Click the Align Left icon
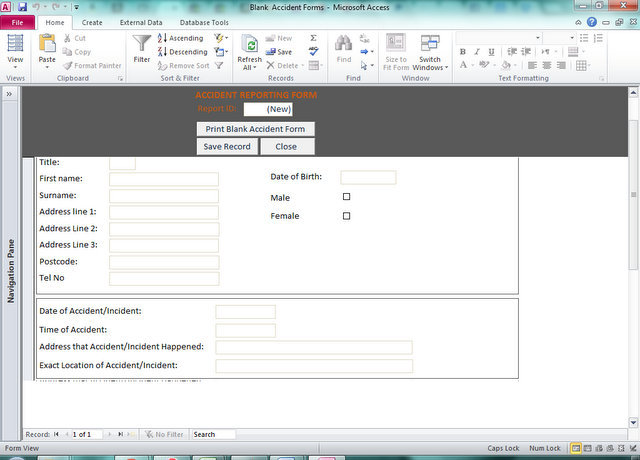 [x=532, y=65]
